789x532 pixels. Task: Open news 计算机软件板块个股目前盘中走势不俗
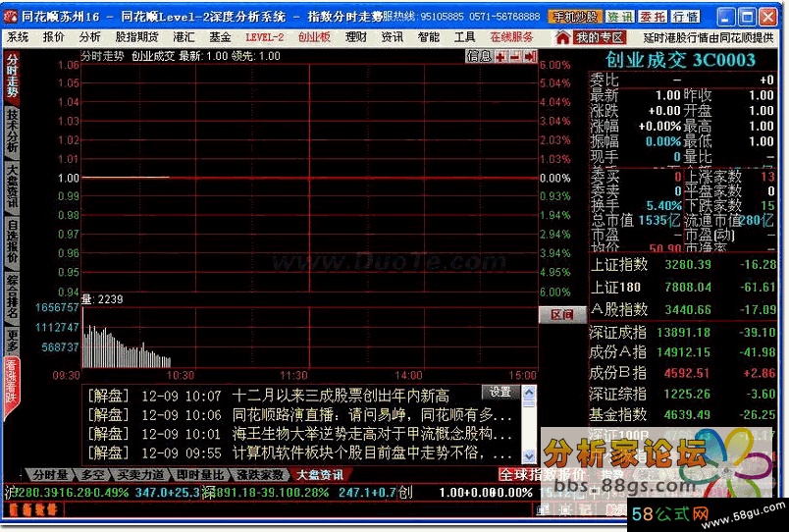tap(372, 452)
